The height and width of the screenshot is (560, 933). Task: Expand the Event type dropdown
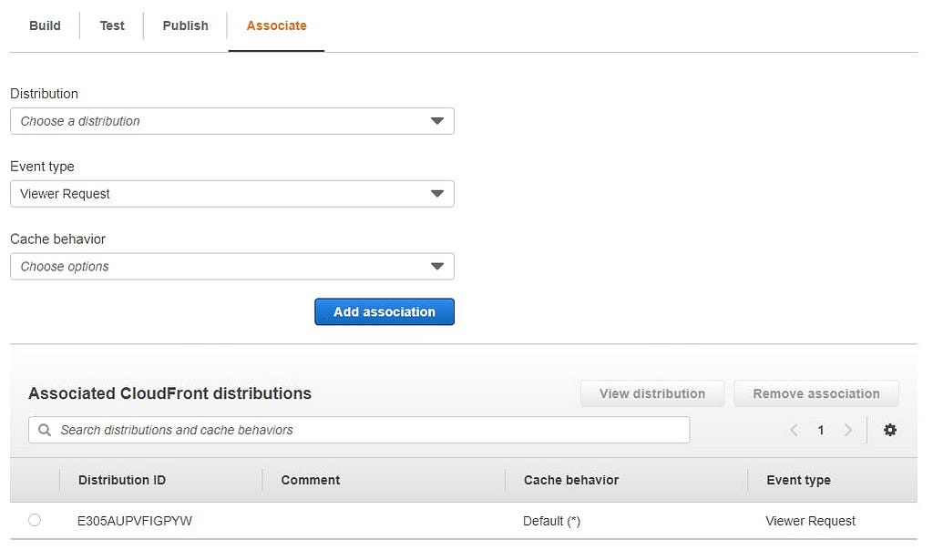(232, 194)
